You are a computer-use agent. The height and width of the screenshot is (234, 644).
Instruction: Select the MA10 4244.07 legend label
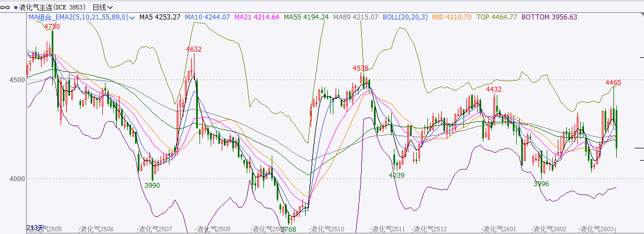207,17
